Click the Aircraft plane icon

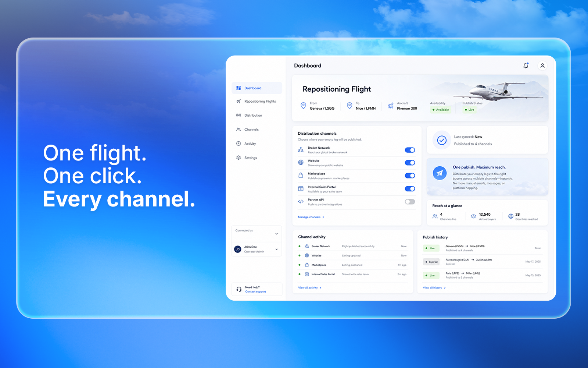[x=390, y=106]
